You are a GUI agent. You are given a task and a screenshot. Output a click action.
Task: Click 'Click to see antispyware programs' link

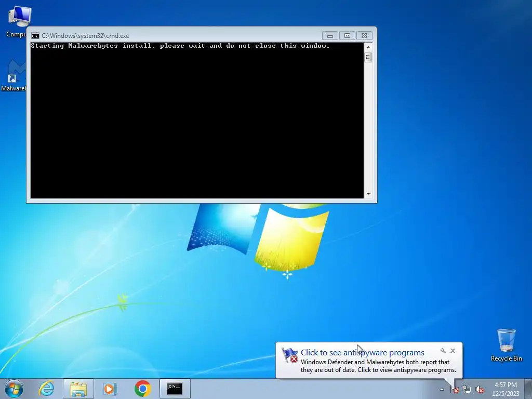coord(362,353)
